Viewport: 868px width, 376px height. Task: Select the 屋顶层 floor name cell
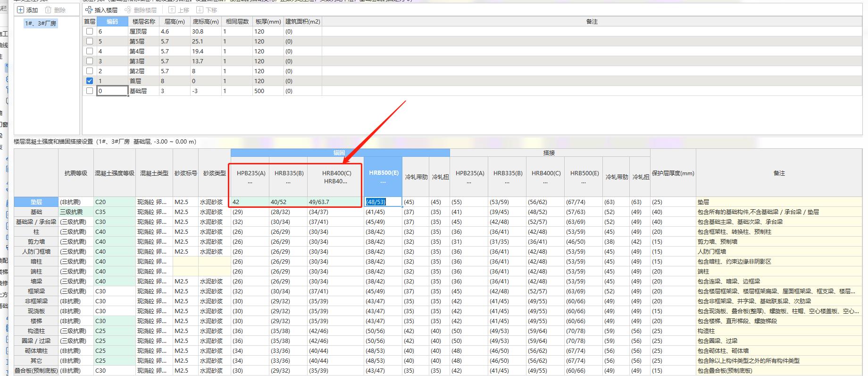[x=144, y=31]
